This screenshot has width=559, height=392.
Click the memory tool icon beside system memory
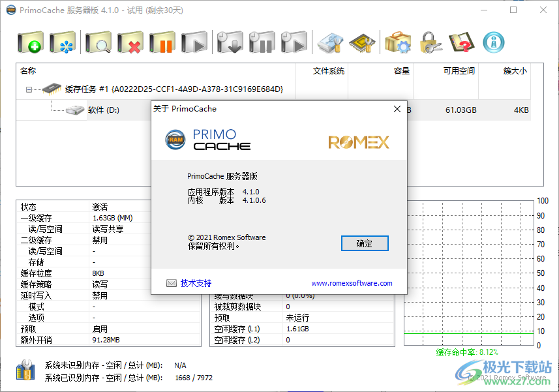coord(25,370)
